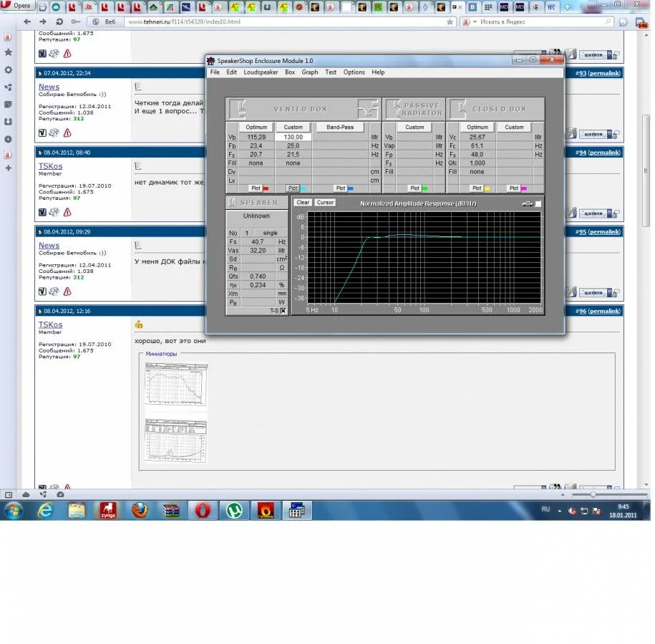Open the Box menu
This screenshot has height=644, width=655.
(290, 72)
